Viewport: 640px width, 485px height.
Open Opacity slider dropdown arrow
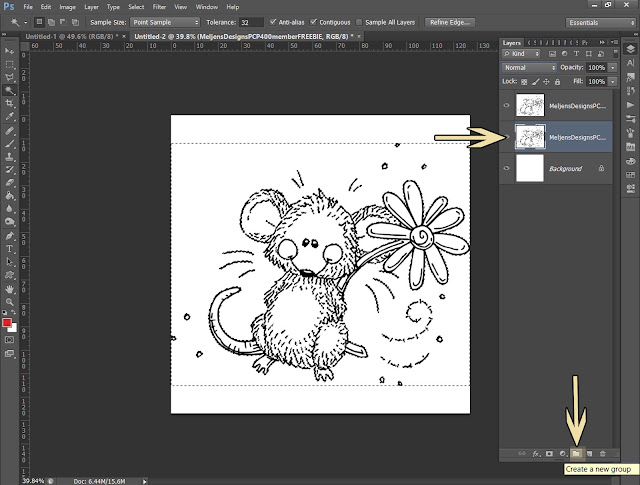pos(613,67)
